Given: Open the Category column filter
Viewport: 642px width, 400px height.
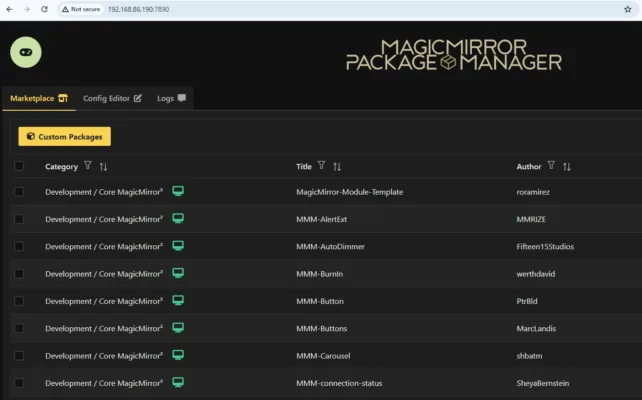Looking at the screenshot, I should (x=88, y=165).
